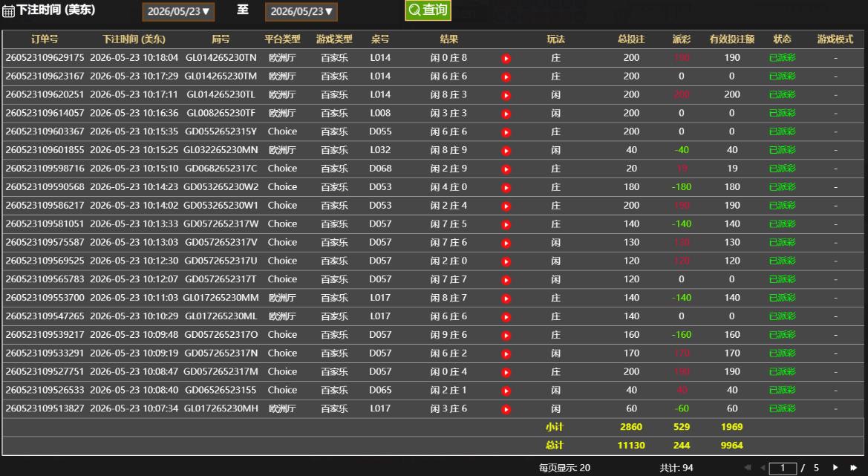
Task: Play video replay for order 260523109575587
Action: coord(506,243)
